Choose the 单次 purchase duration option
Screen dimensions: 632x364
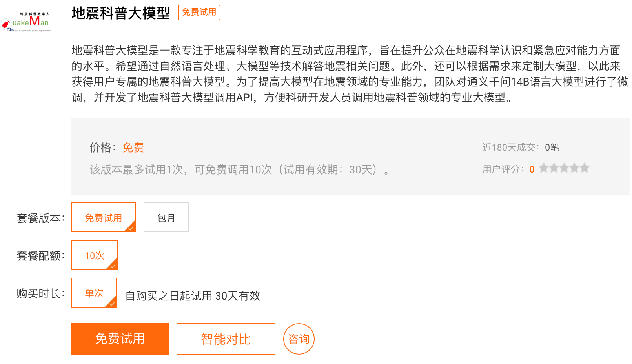click(x=94, y=293)
